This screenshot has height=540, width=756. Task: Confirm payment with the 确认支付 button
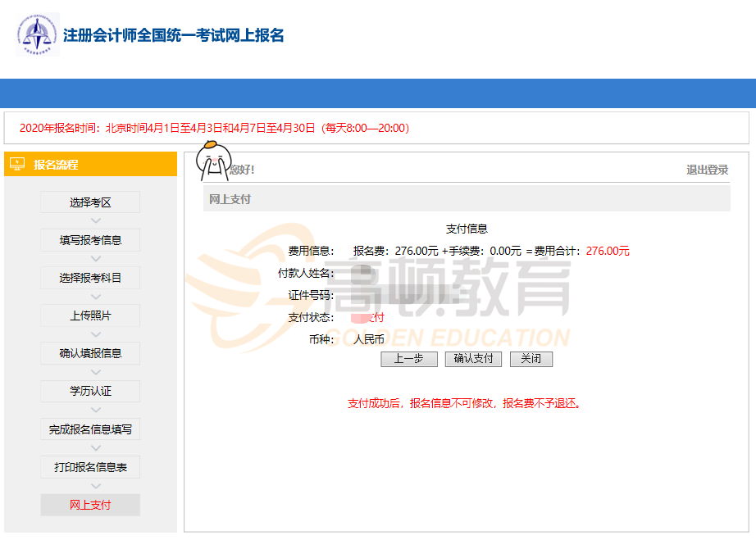pos(473,359)
